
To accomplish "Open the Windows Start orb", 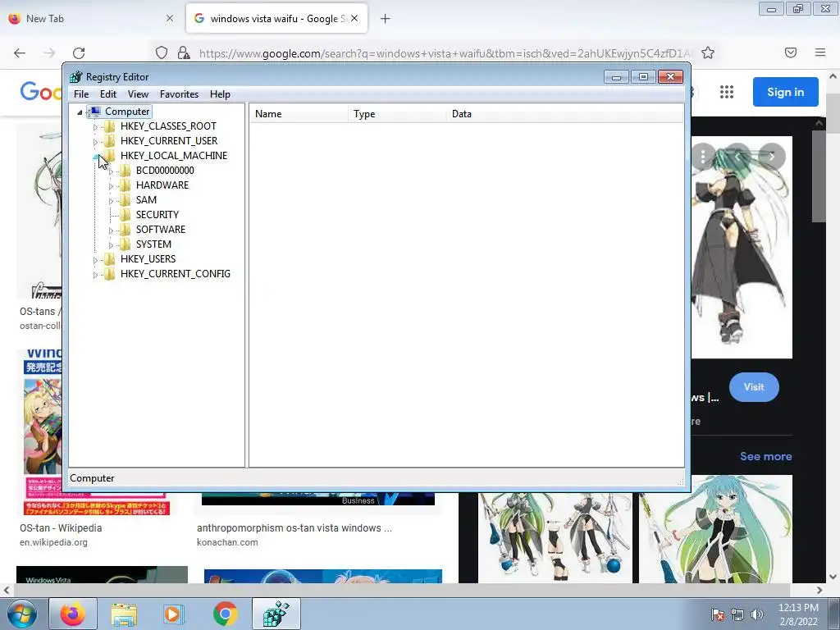I will coord(22,614).
